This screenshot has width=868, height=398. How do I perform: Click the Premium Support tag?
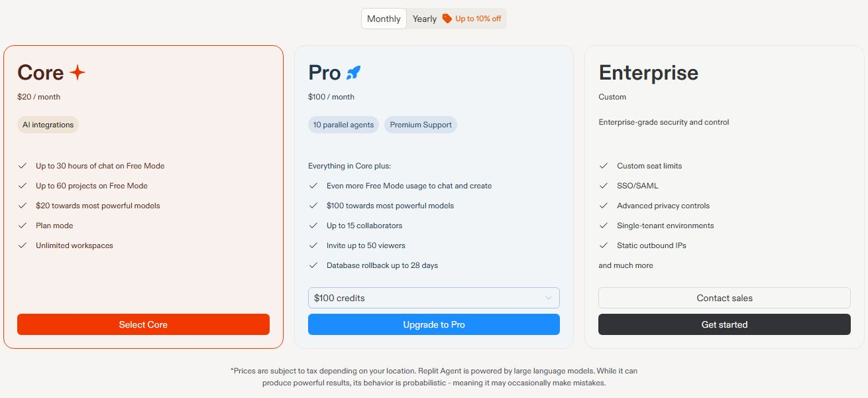tap(421, 125)
